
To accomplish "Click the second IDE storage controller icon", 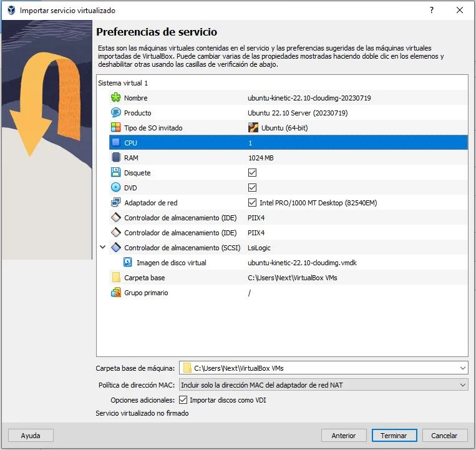I will [x=115, y=232].
